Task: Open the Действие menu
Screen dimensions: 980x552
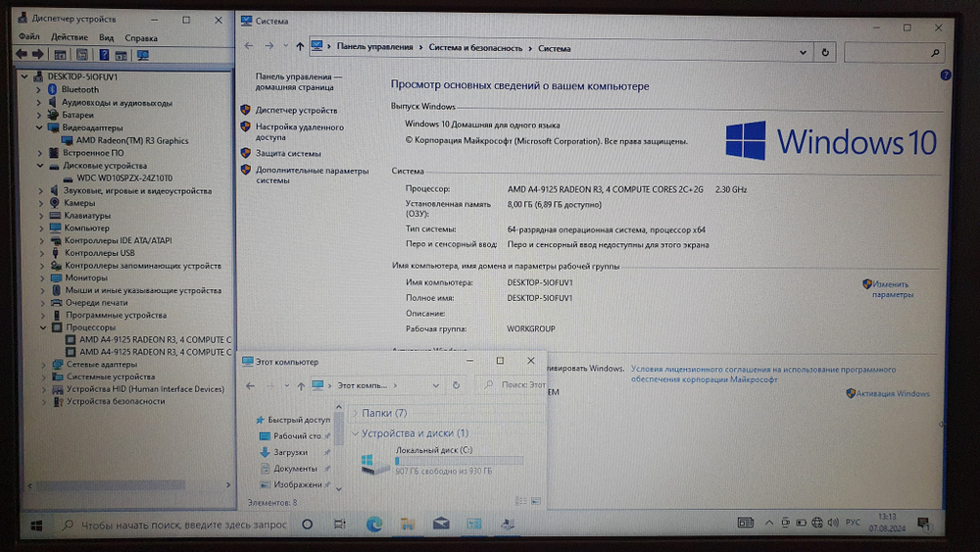Action: pos(70,37)
